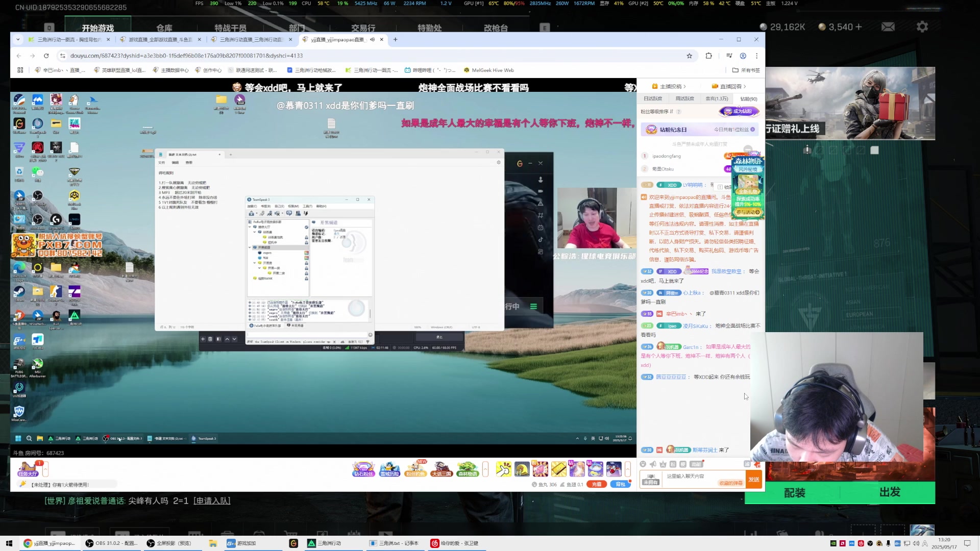Open the in-game mail envelope icon

[x=888, y=27]
